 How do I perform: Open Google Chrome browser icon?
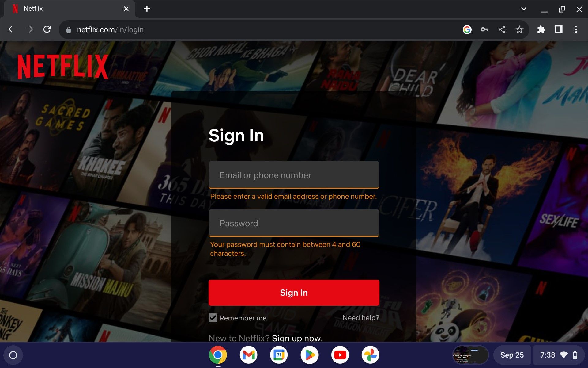coord(218,355)
